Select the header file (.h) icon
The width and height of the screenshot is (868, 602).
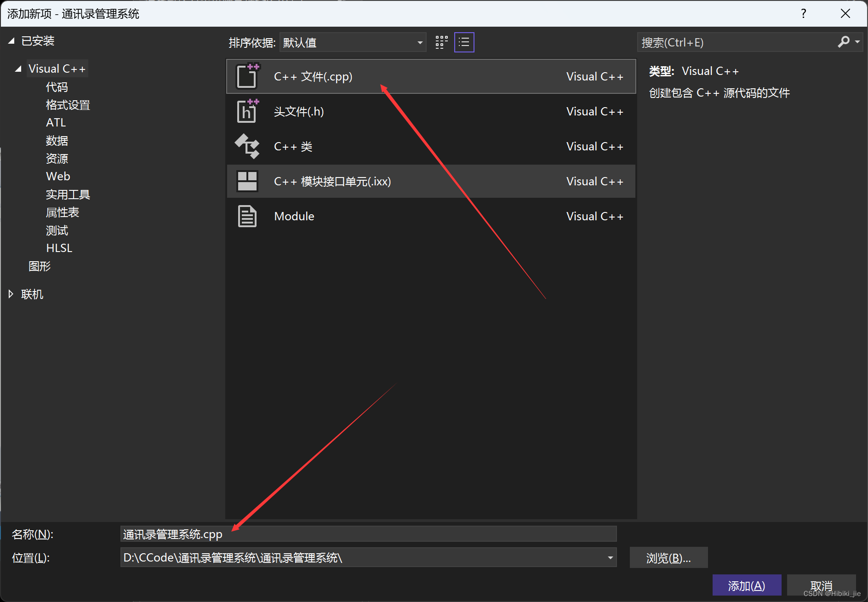click(x=247, y=111)
